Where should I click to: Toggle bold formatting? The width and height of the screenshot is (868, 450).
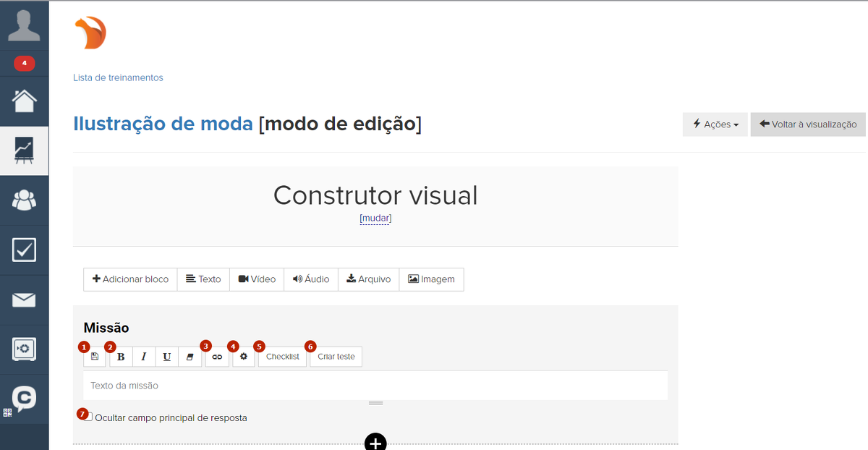121,357
